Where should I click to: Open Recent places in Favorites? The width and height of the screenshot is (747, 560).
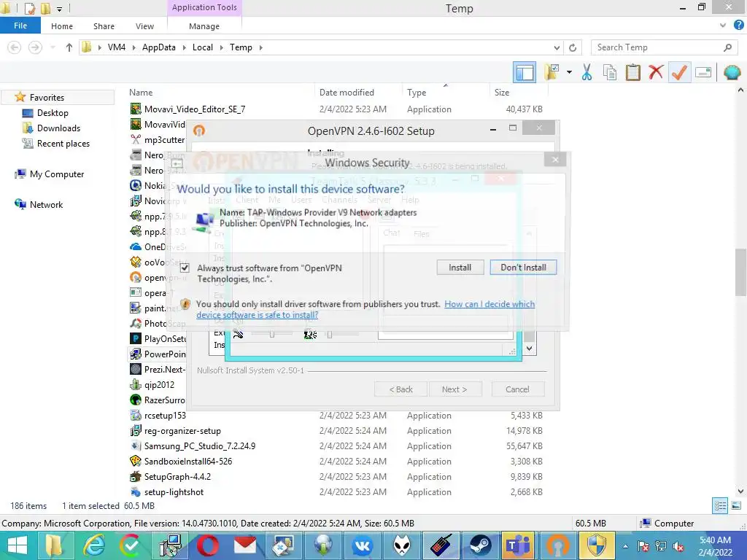click(63, 144)
